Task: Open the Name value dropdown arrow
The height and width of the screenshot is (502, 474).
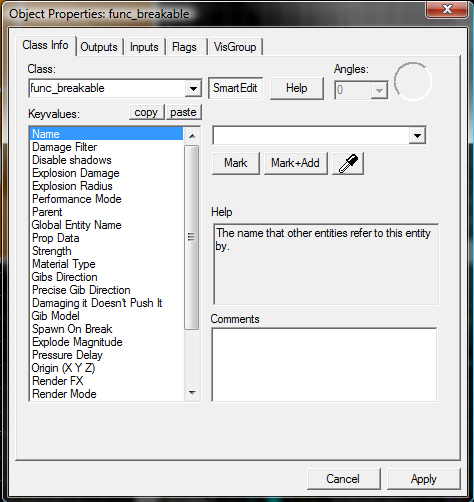Action: pos(417,135)
